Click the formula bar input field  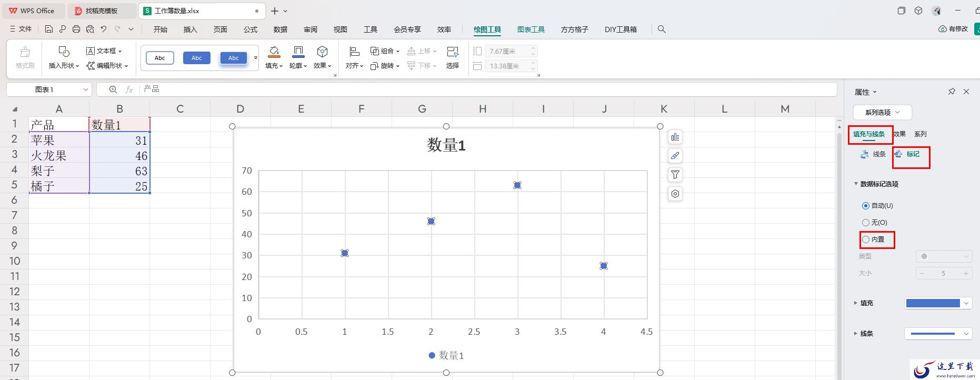487,89
